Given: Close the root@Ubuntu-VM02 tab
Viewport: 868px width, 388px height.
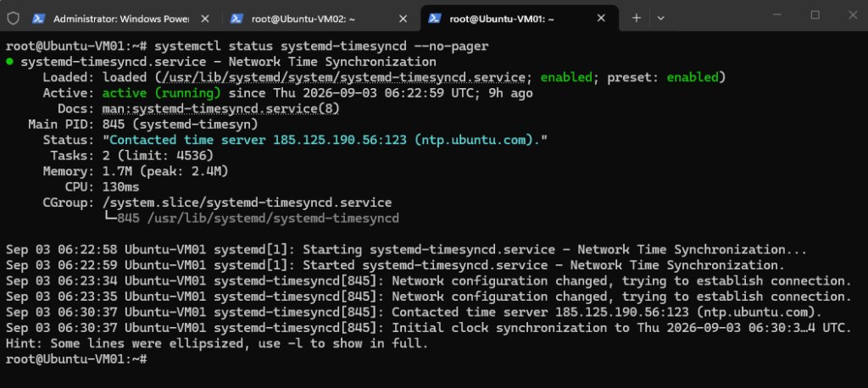Looking at the screenshot, I should (x=403, y=19).
